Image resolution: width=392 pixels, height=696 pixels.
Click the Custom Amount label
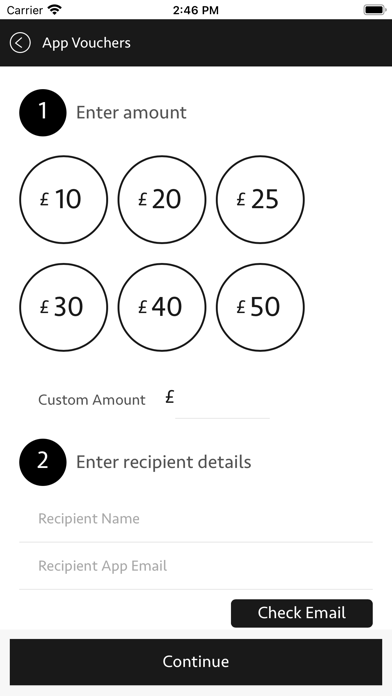point(92,400)
